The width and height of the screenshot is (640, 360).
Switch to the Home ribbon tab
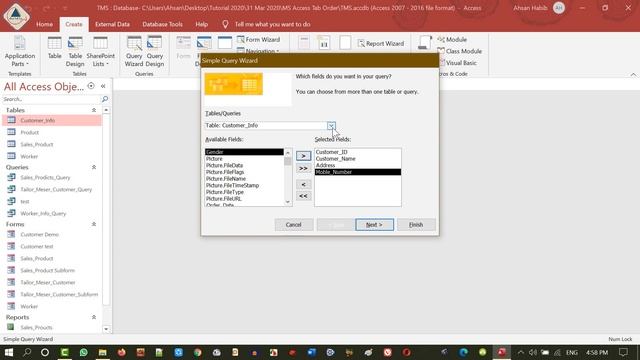click(44, 24)
